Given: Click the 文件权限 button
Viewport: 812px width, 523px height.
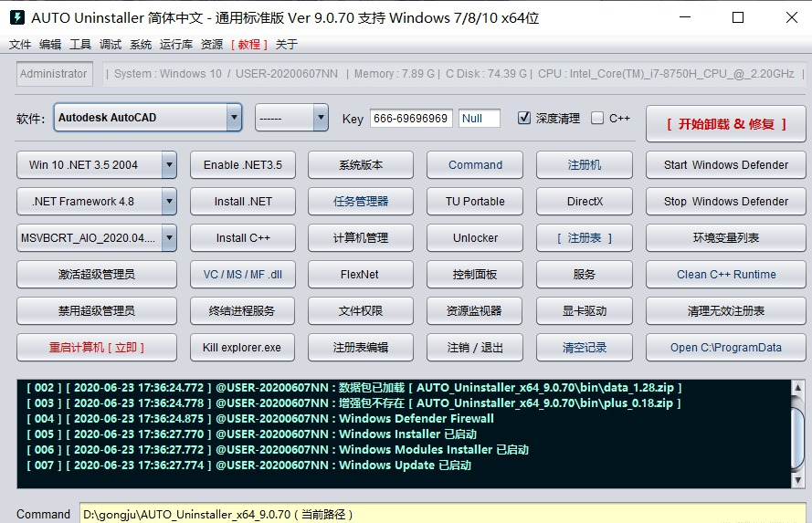Looking at the screenshot, I should click(x=361, y=311).
